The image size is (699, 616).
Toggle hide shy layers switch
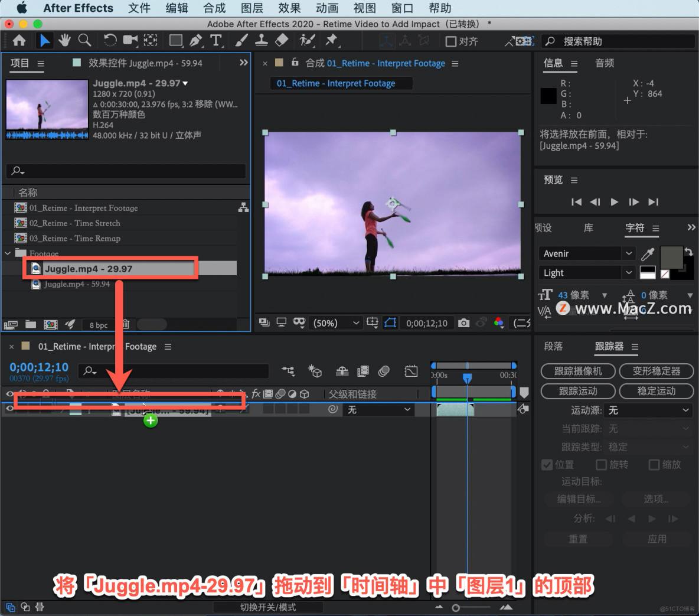pyautogui.click(x=342, y=371)
